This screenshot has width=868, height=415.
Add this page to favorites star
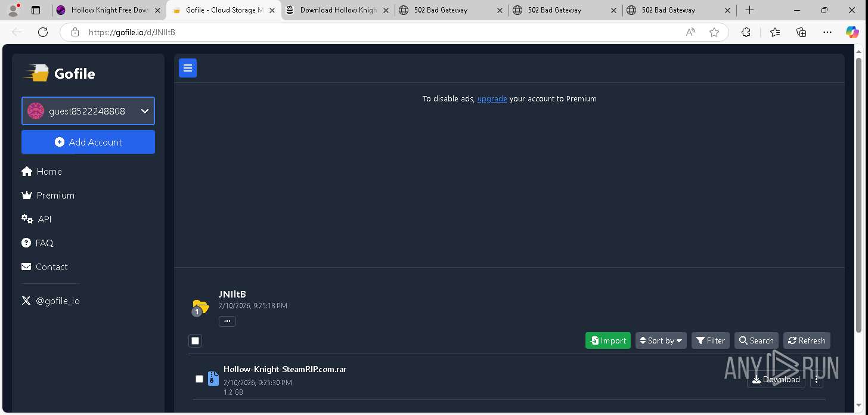click(714, 32)
